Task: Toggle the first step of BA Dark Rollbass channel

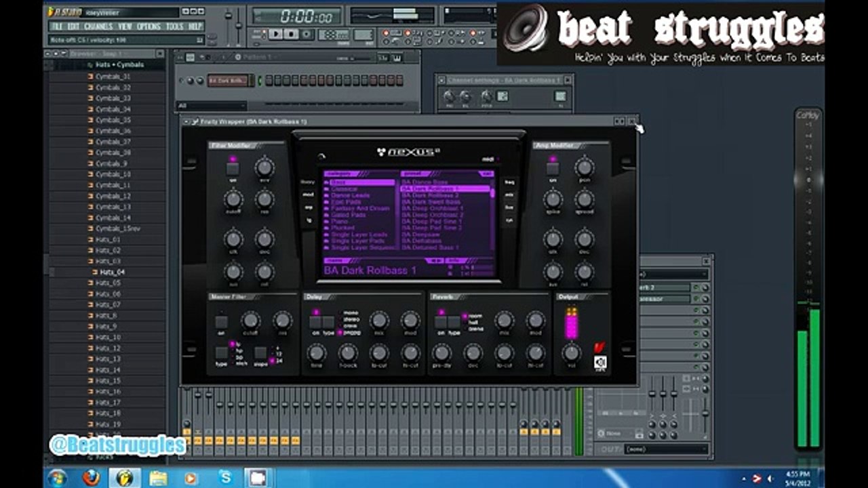Action: [269, 81]
